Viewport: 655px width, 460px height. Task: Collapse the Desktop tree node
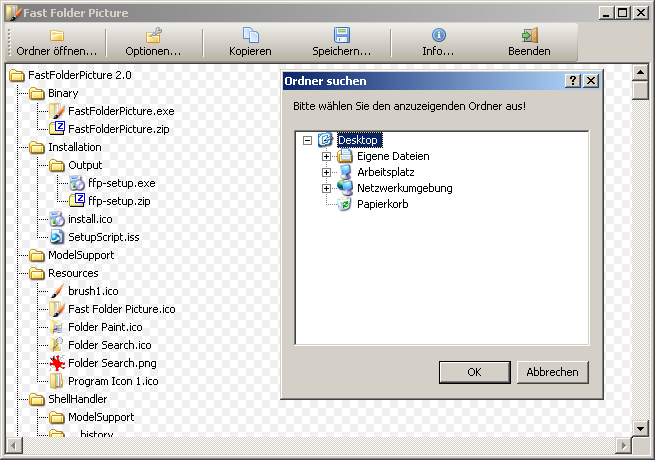pos(307,141)
